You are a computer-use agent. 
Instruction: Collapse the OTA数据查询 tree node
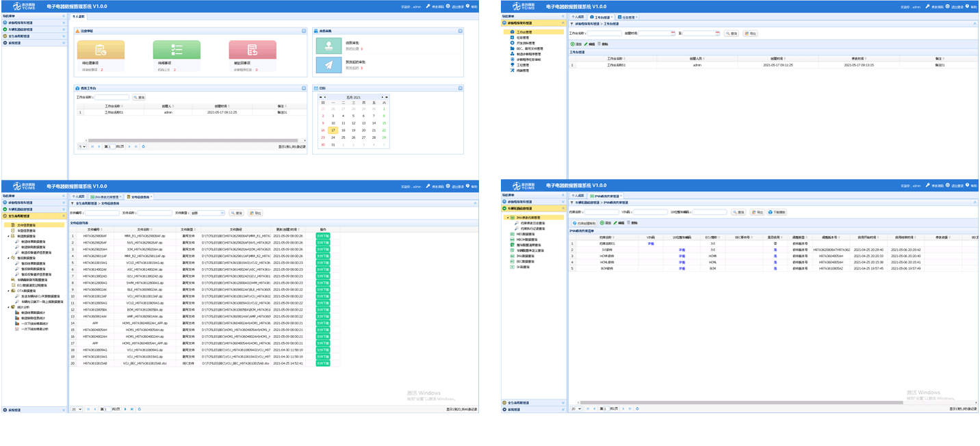[x=9, y=291]
